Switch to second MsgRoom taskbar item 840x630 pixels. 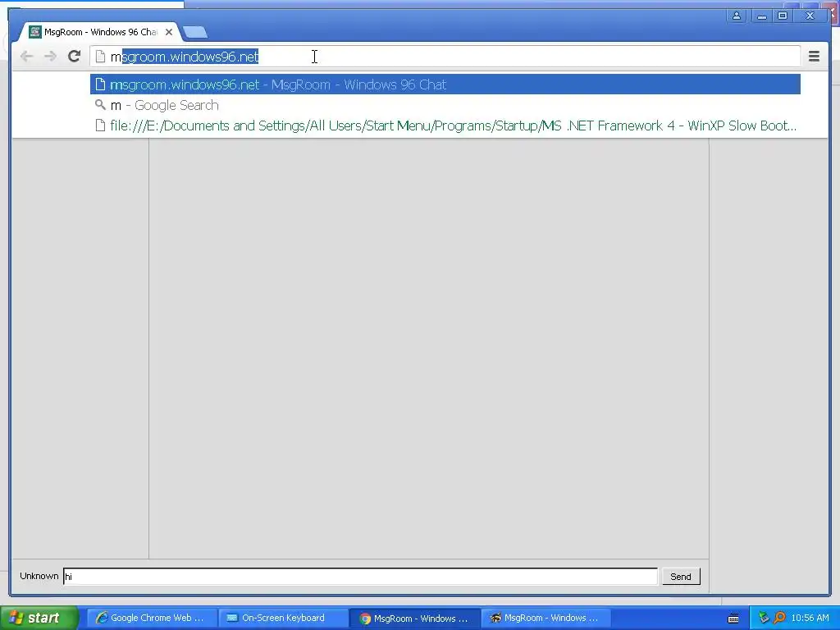click(x=545, y=618)
